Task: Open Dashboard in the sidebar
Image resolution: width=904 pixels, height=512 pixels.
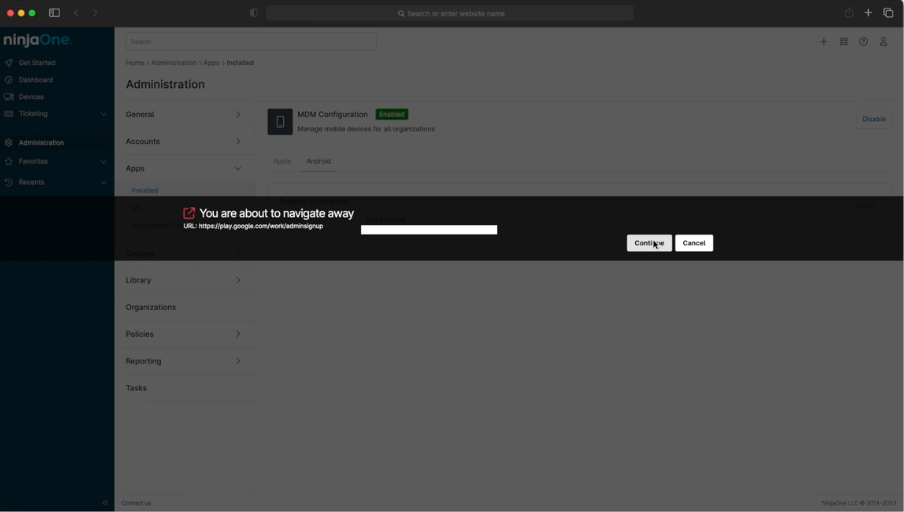Action: tap(36, 80)
